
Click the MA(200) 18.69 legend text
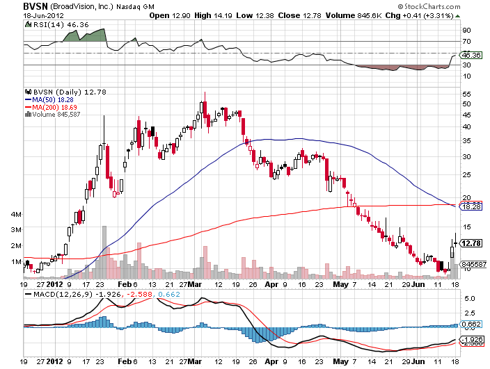[55, 107]
